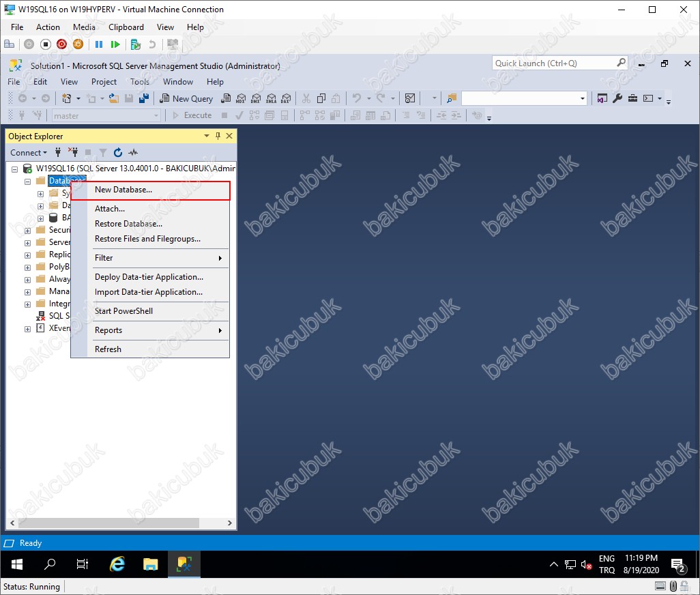
Task: Click the New Project toolbar icon
Action: 66,99
